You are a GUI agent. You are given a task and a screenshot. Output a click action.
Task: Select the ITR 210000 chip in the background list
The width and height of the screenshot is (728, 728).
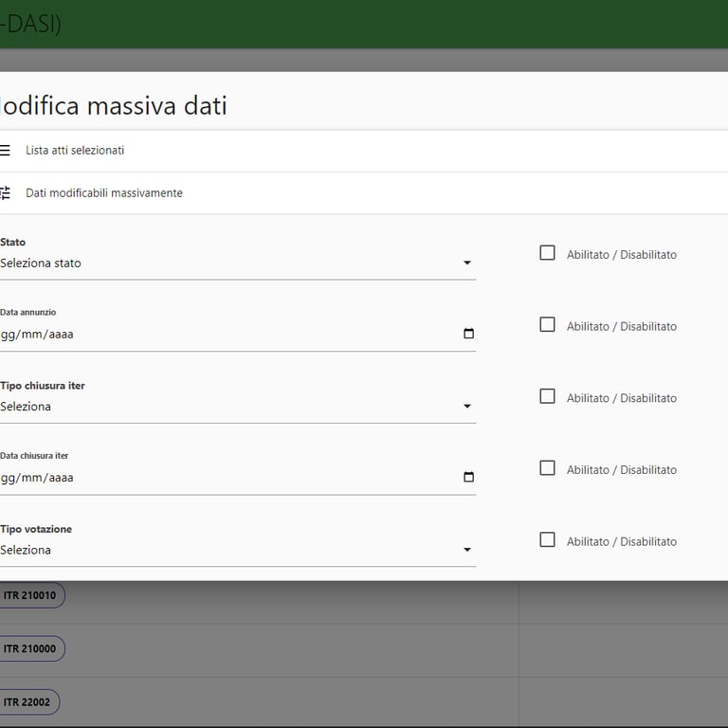pyautogui.click(x=31, y=648)
